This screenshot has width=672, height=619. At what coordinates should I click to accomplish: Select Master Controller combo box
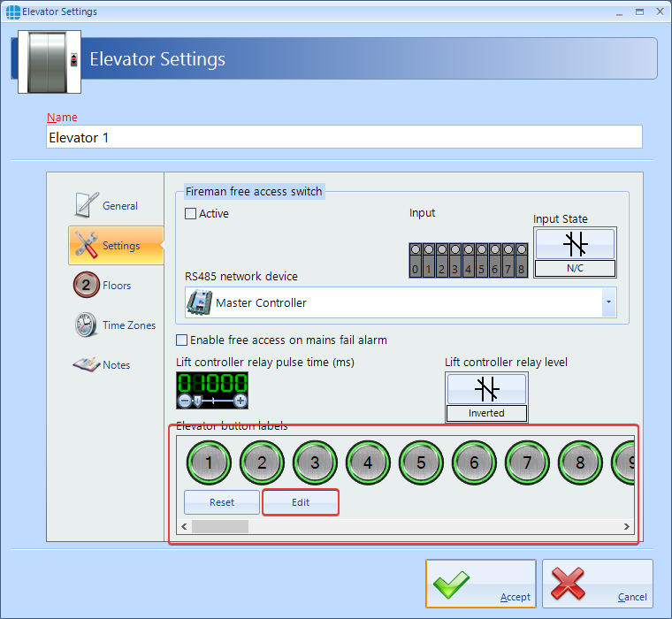(401, 302)
